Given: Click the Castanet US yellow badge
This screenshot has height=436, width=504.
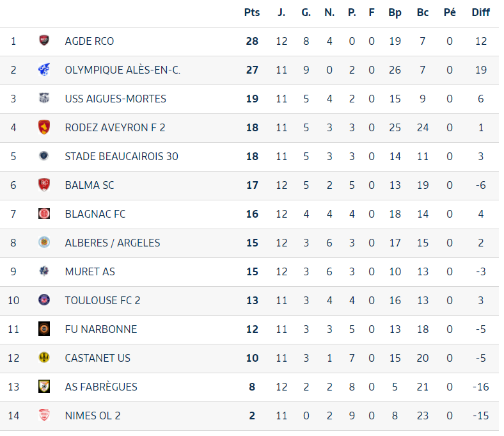Looking at the screenshot, I should 44,357.
